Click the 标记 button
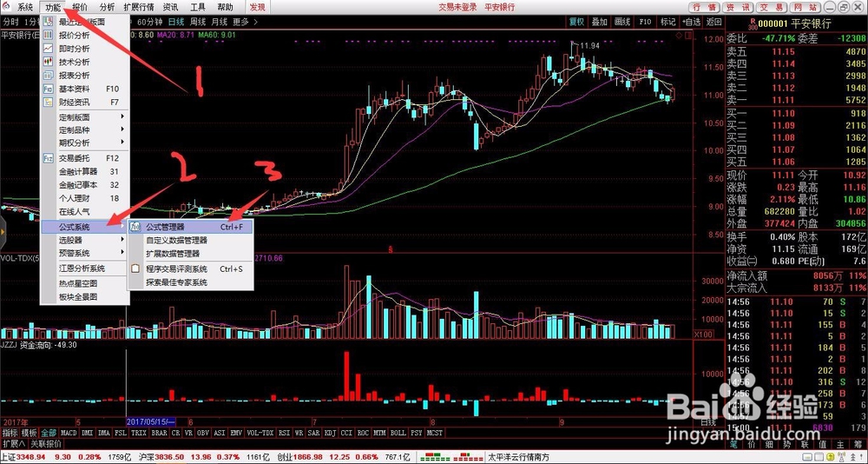This screenshot has width=868, height=464. coord(667,22)
